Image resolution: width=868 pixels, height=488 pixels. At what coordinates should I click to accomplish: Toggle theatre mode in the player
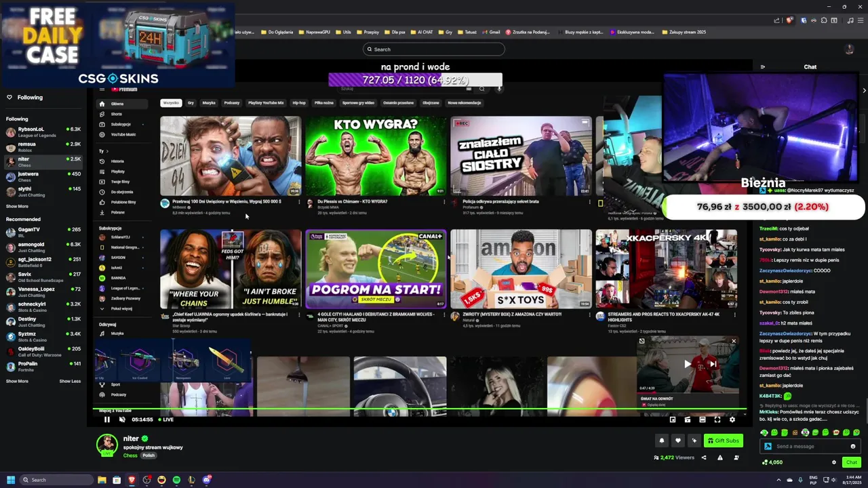point(703,420)
